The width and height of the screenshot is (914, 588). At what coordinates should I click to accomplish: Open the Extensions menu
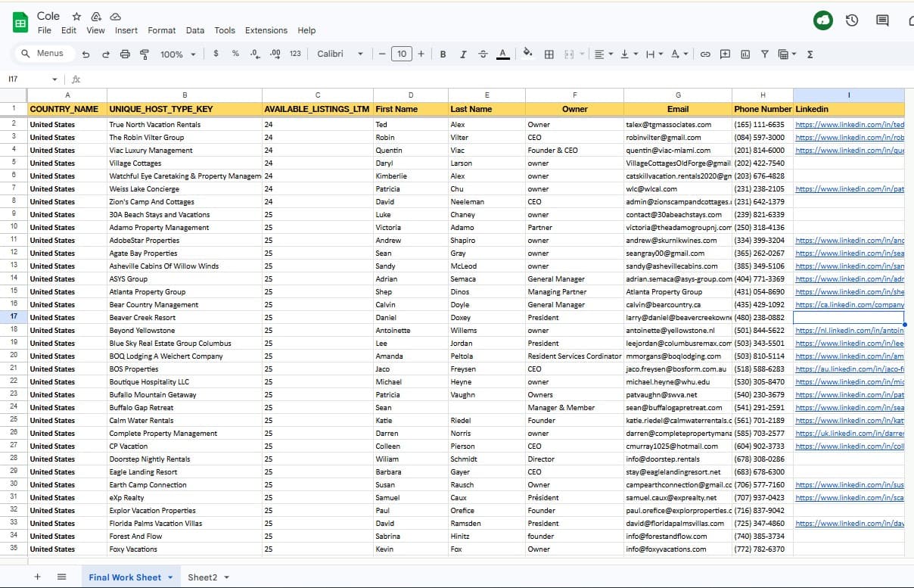(266, 30)
